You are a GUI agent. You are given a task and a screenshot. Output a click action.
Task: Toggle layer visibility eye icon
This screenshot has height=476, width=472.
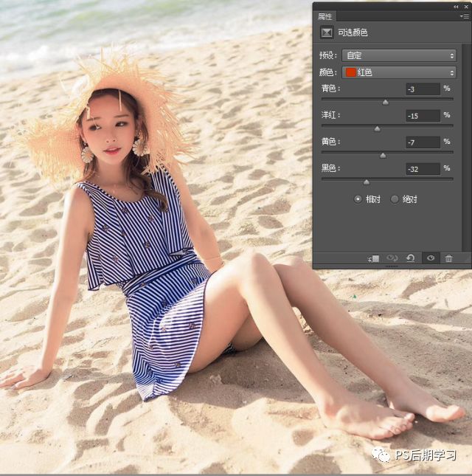tap(431, 258)
